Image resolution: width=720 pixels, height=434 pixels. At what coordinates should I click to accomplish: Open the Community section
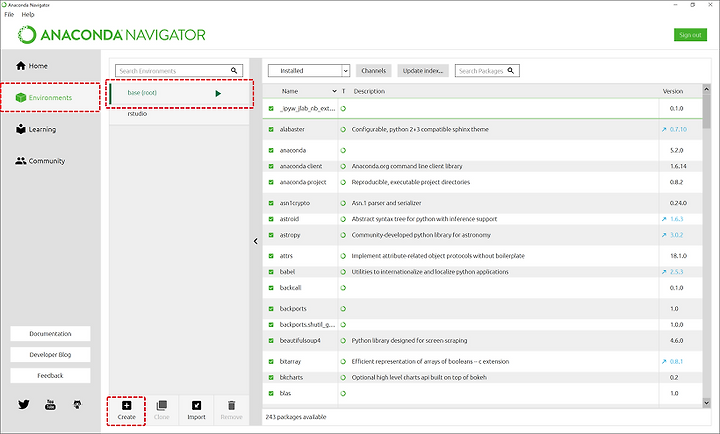40,161
